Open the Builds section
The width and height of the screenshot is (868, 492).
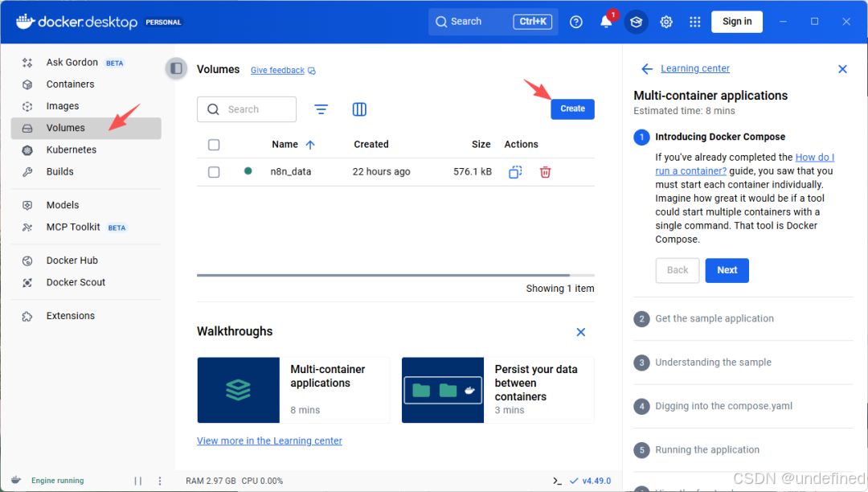(x=86, y=171)
